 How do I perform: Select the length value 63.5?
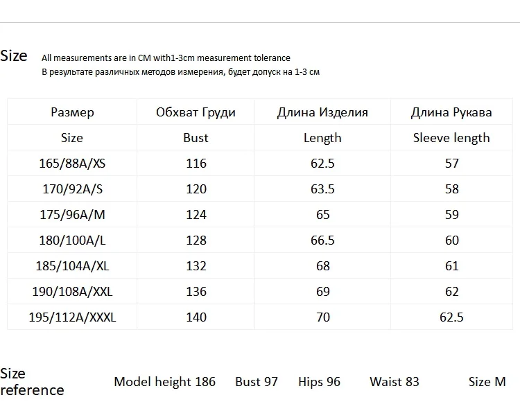pos(322,189)
